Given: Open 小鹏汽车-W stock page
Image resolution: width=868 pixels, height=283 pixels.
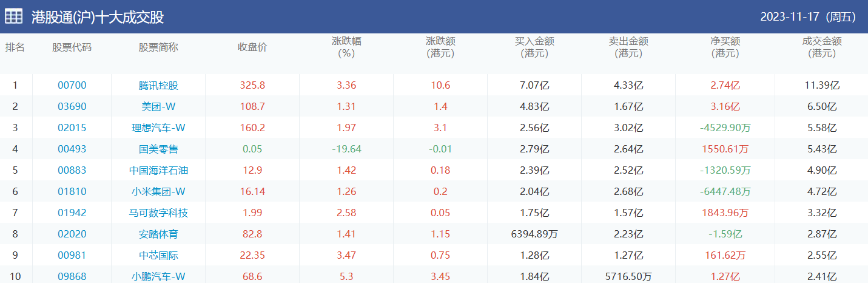Looking at the screenshot, I should 158,277.
